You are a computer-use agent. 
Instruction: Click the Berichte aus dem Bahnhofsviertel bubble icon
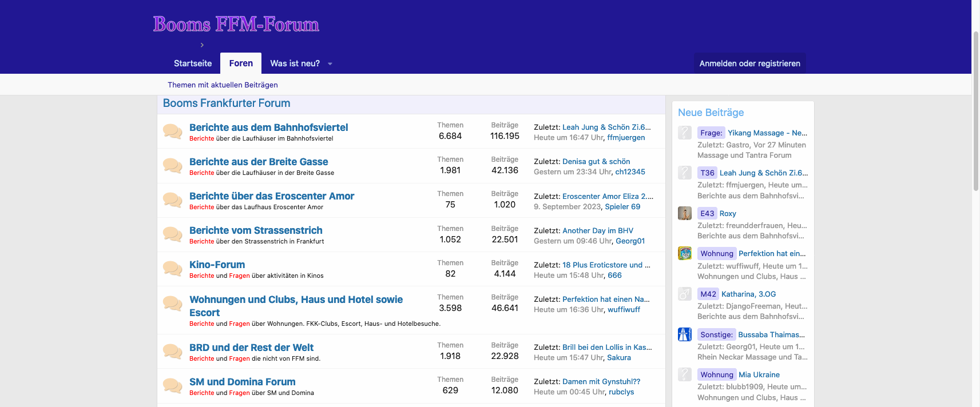point(172,131)
